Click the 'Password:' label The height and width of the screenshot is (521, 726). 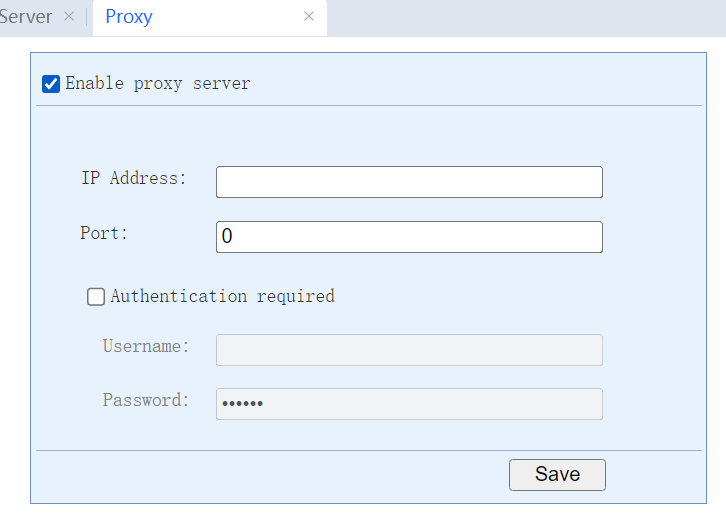pyautogui.click(x=146, y=400)
